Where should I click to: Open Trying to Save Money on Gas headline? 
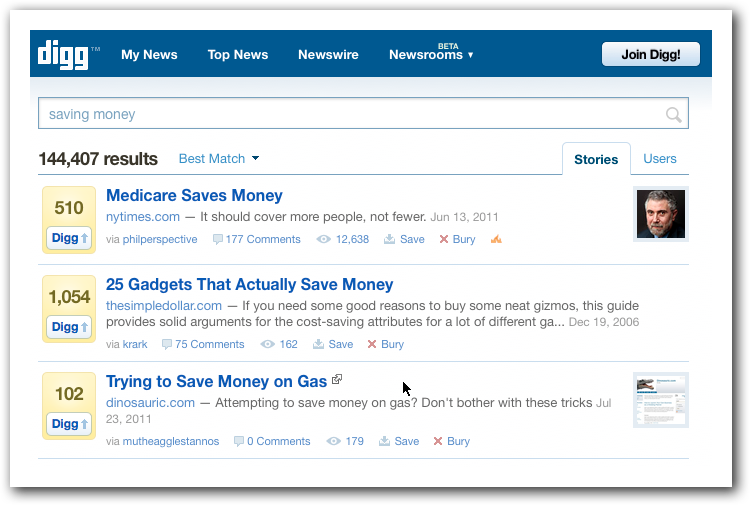click(x=216, y=382)
